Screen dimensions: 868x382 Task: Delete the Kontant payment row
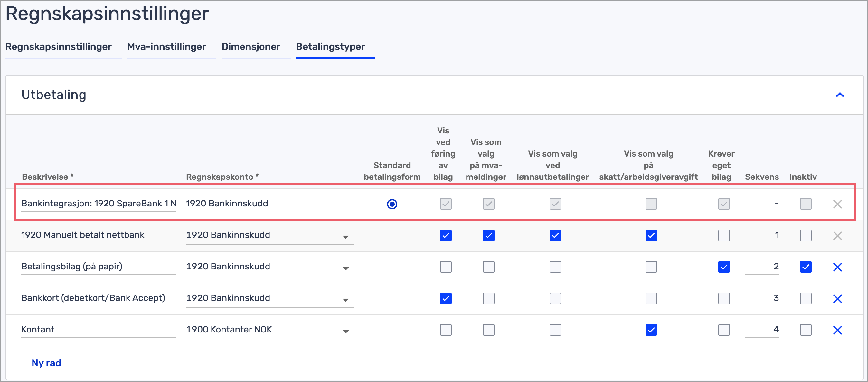tap(837, 330)
